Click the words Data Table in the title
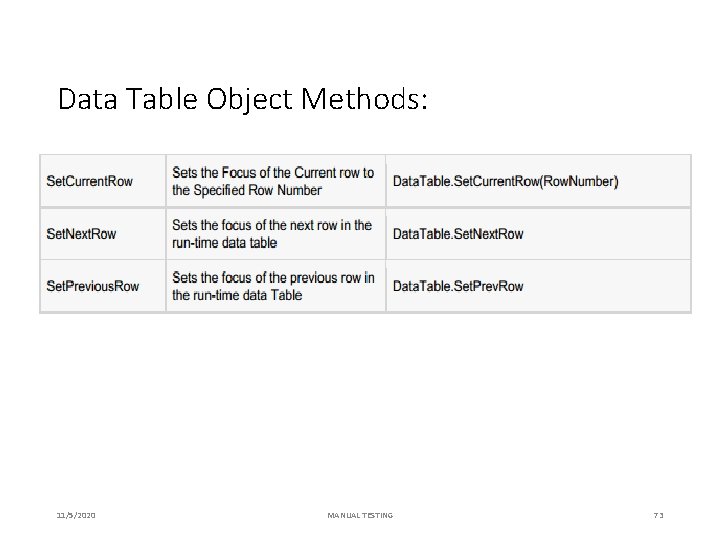The width and height of the screenshot is (720, 540). coord(128,99)
